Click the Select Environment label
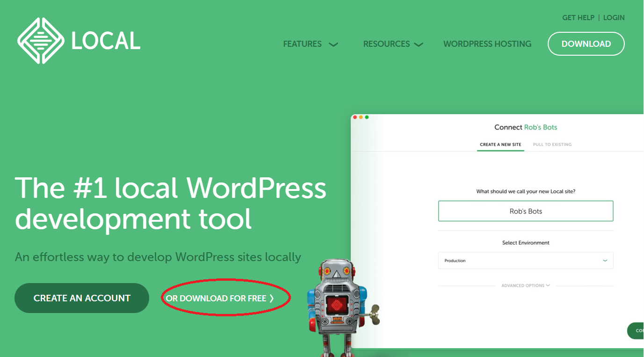 click(526, 243)
